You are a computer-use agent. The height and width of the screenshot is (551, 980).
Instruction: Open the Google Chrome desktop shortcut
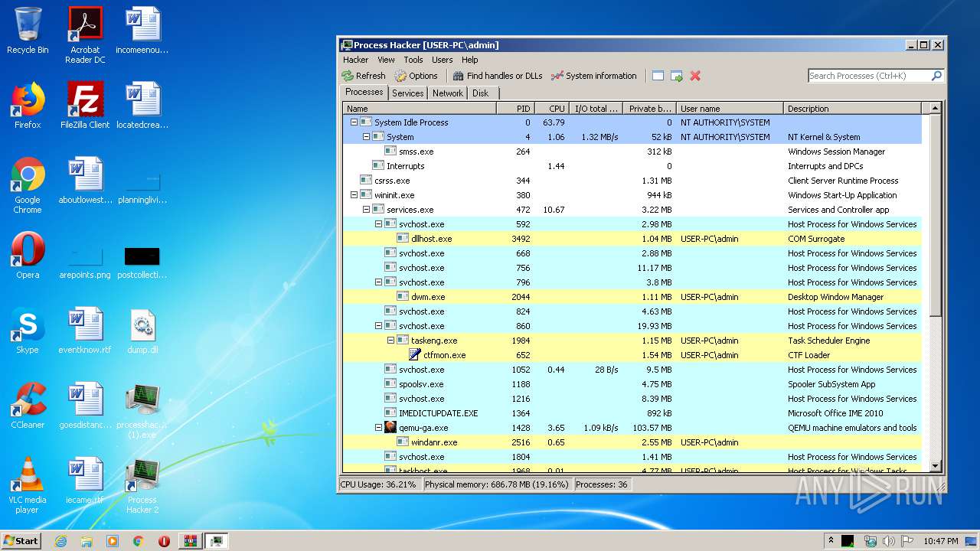[28, 185]
